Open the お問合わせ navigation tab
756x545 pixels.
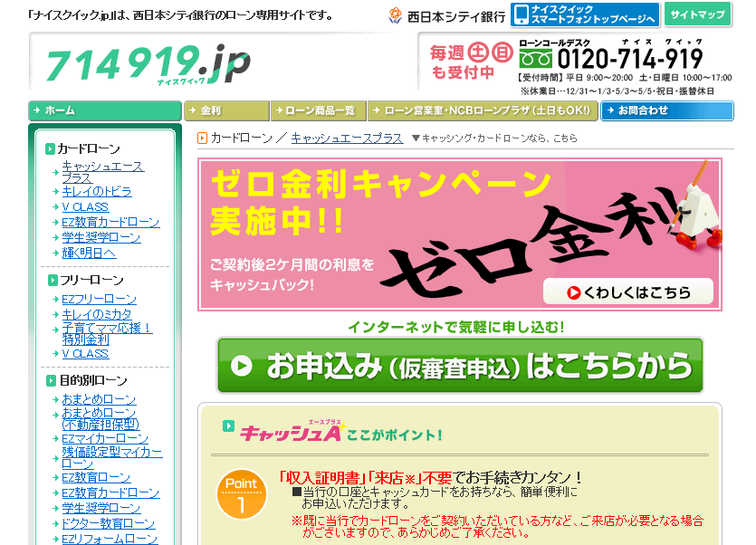[667, 110]
